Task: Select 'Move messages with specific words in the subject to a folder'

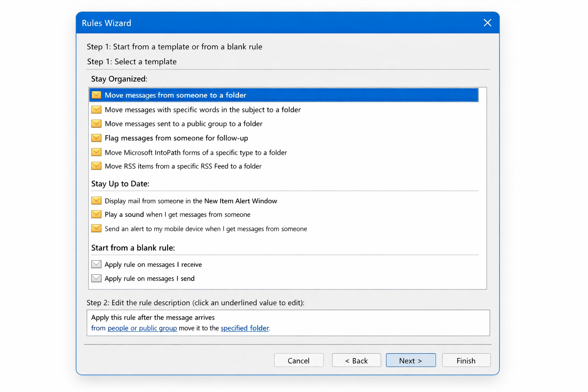Action: point(203,109)
